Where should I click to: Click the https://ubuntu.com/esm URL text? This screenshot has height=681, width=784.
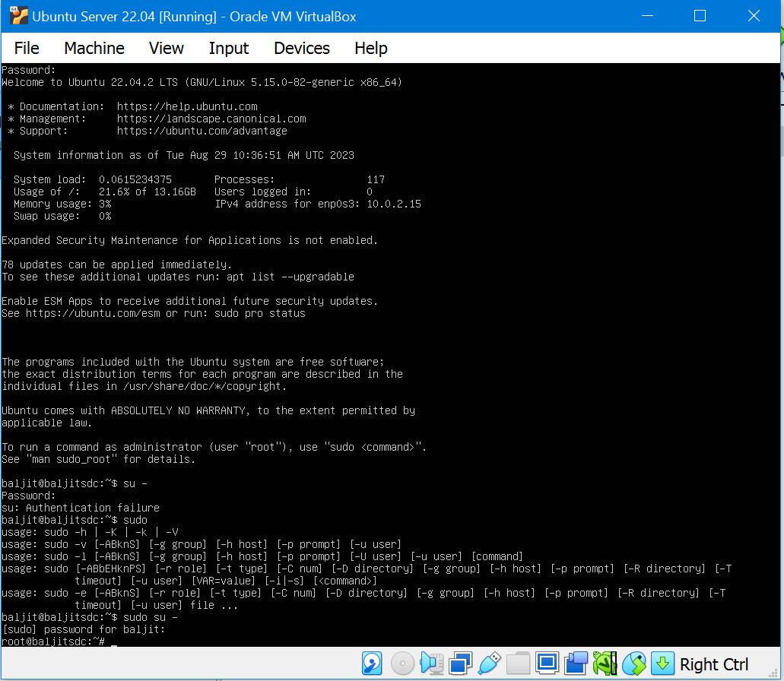coord(93,313)
